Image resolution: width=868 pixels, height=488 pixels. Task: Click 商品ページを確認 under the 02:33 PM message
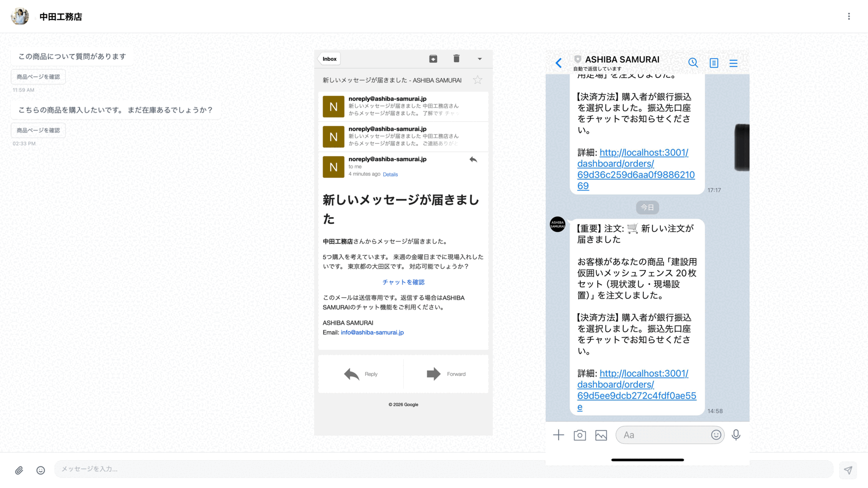[38, 131]
